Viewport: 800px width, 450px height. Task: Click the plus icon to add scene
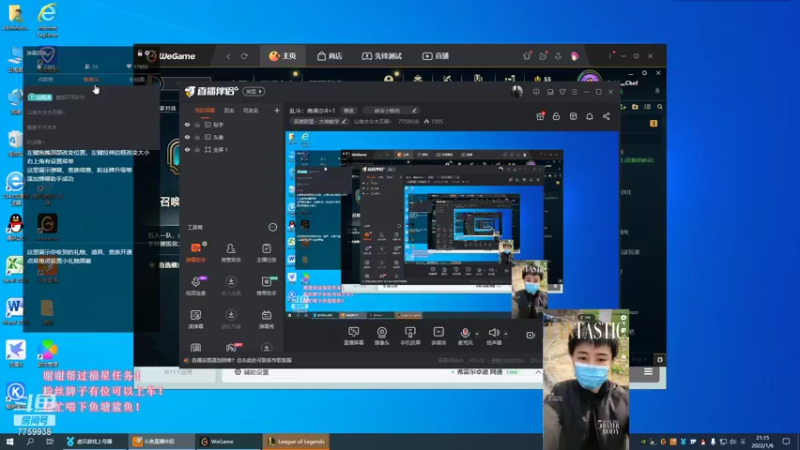[277, 110]
